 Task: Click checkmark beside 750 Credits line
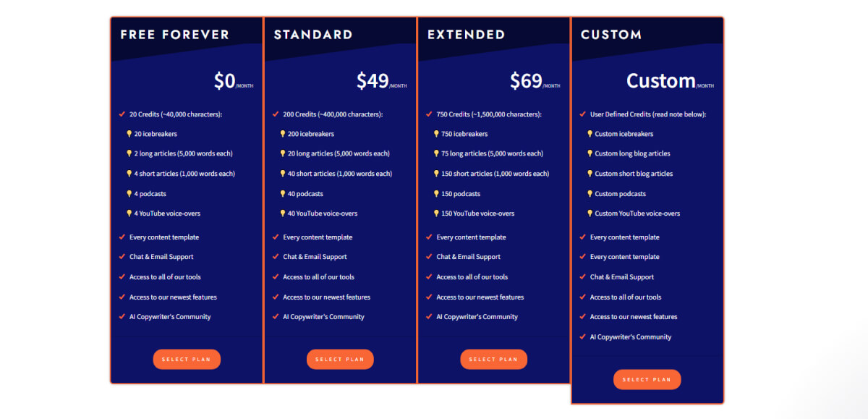429,114
